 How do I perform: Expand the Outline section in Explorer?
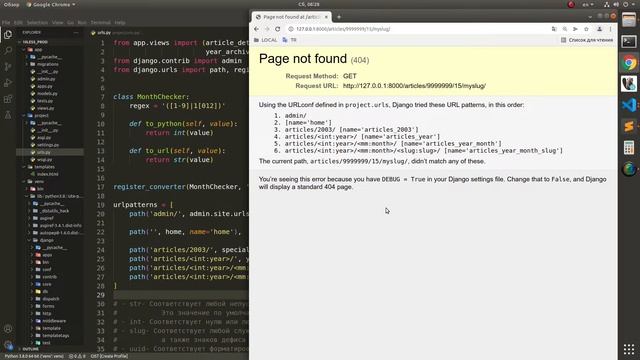(31, 349)
